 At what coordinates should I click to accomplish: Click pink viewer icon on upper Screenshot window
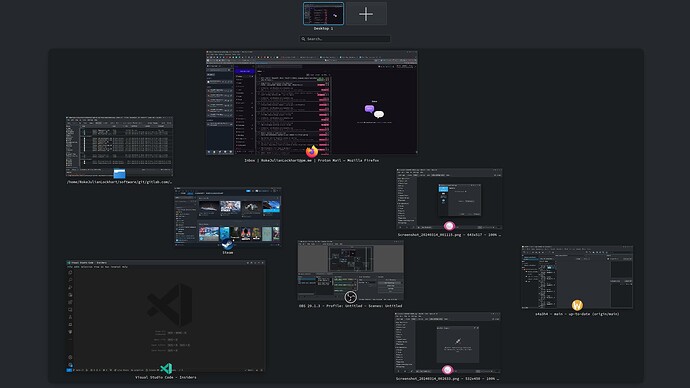[x=449, y=226]
